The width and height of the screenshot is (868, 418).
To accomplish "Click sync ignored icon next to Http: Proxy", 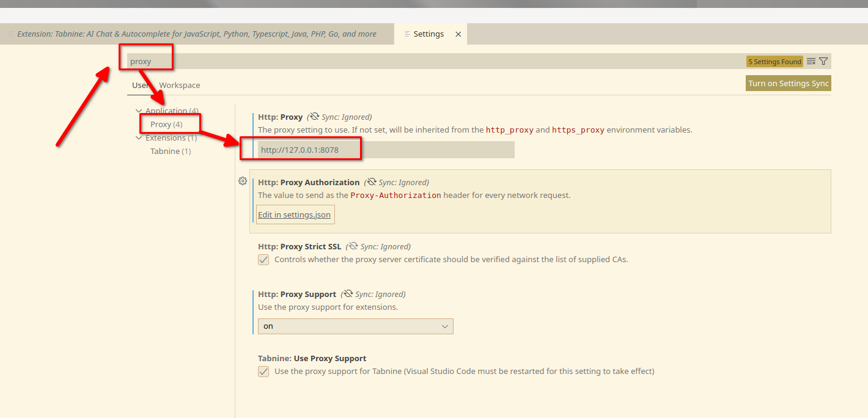I will point(314,117).
